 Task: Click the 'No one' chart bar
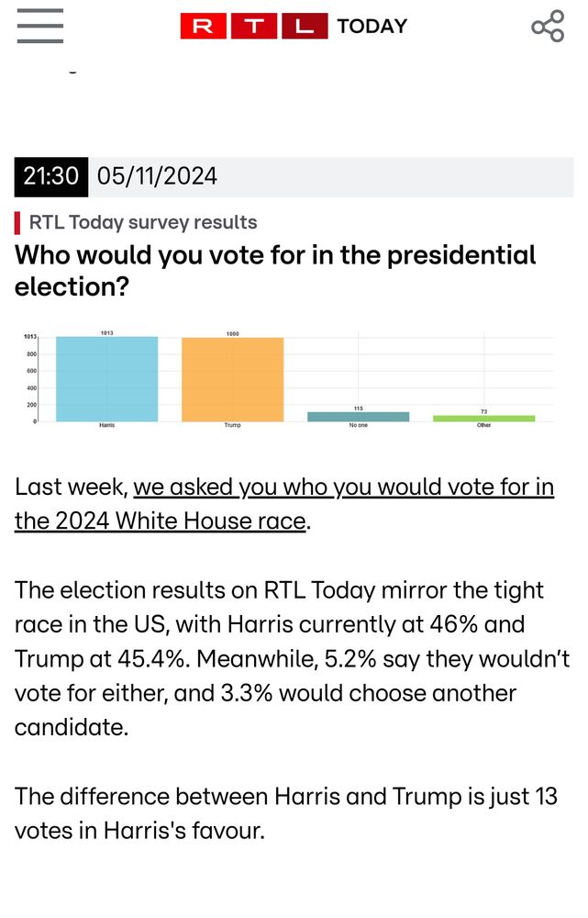(x=360, y=417)
